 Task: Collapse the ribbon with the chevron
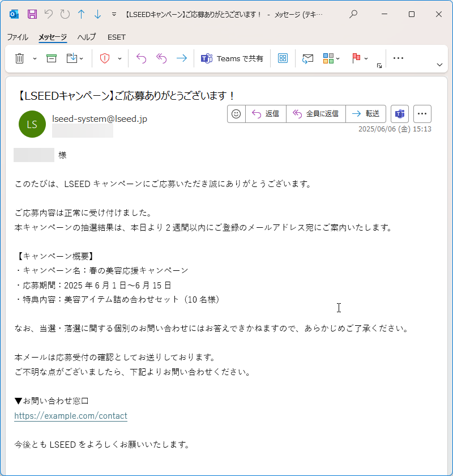pyautogui.click(x=440, y=64)
